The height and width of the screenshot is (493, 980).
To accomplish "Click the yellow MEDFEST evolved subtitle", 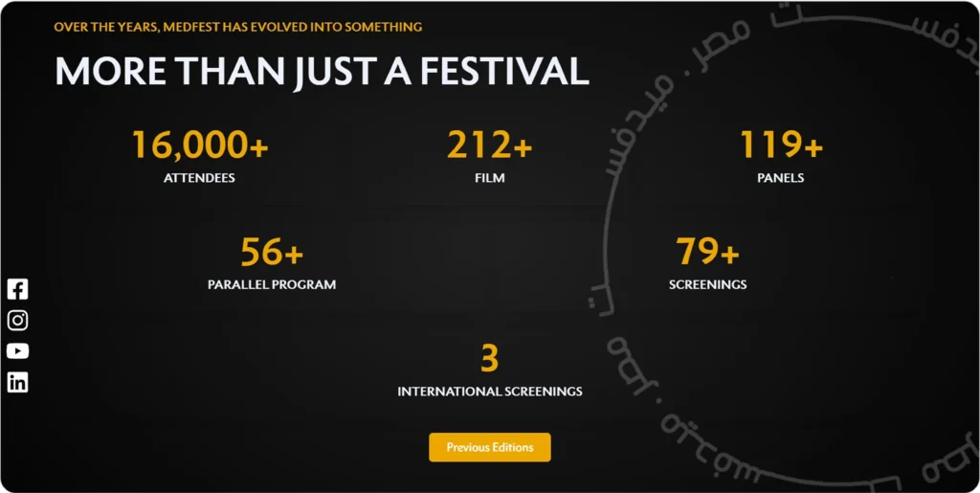I will point(237,27).
